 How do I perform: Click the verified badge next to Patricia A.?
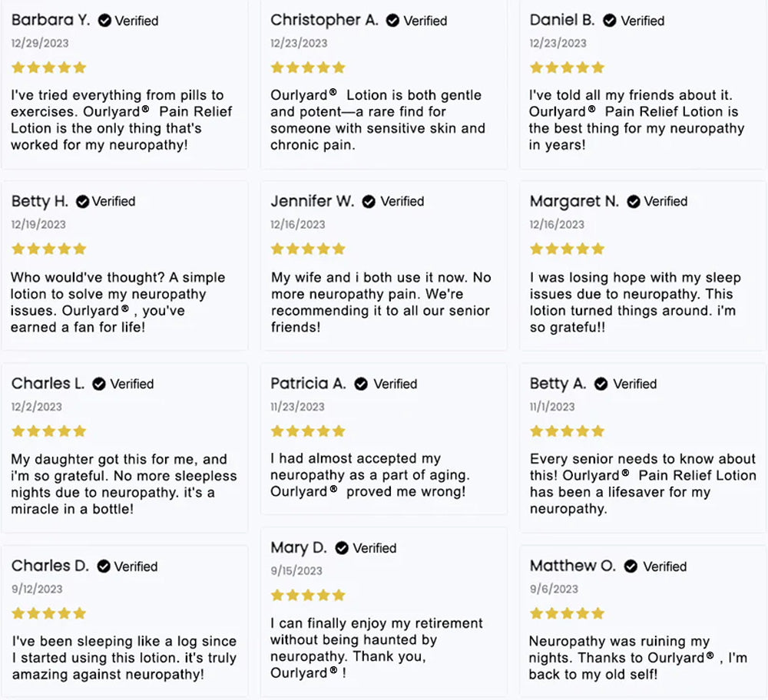coord(362,385)
